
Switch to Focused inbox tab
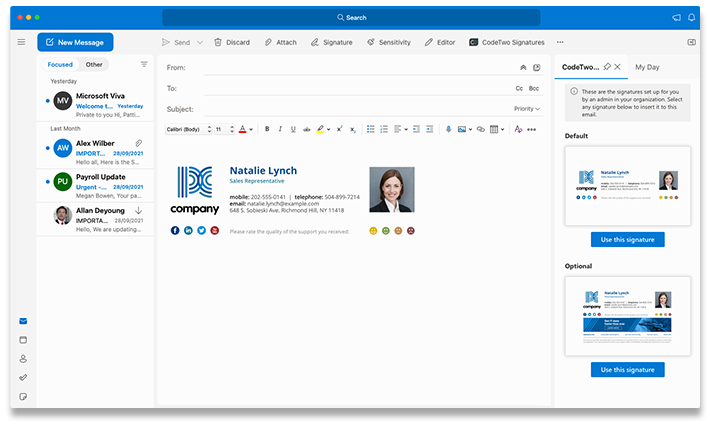tap(60, 65)
